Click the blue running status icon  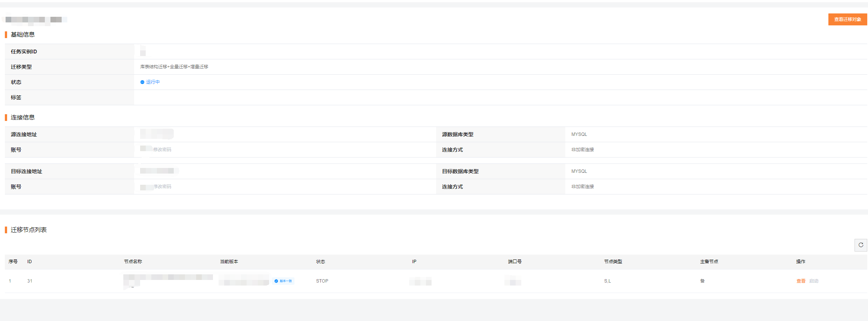[x=142, y=82]
